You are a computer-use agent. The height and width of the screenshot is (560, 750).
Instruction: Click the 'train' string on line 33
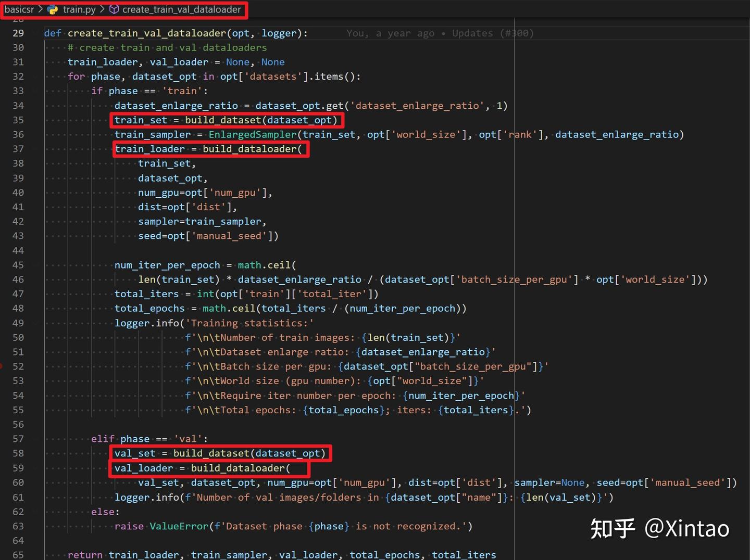[182, 91]
